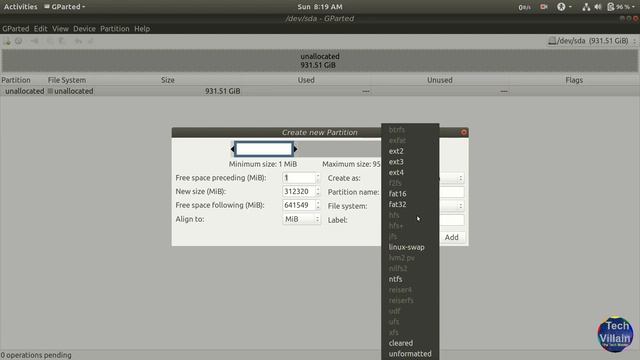Click the Paste partition toolbar icon
640x360 pixels.
click(x=62, y=41)
